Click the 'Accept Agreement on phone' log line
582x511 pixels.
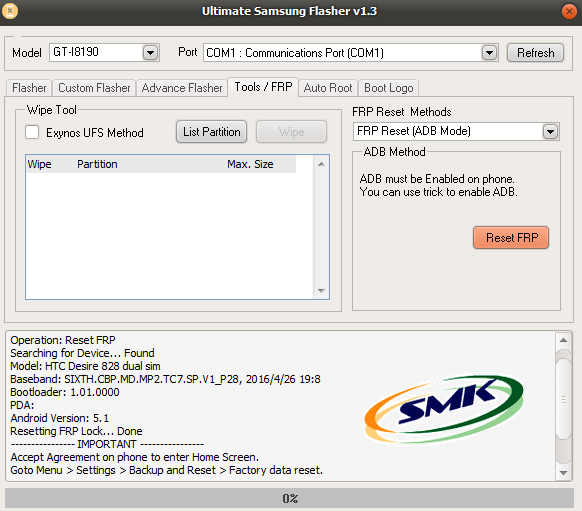pos(134,457)
